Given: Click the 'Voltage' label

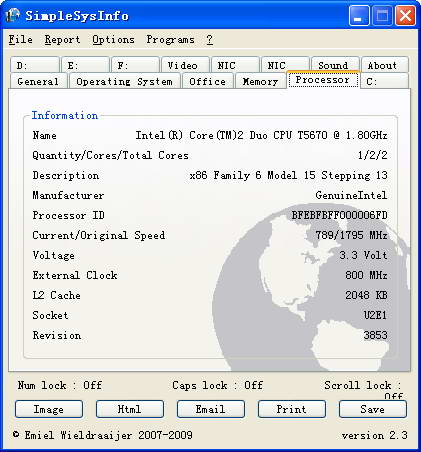Looking at the screenshot, I should click(x=53, y=255).
